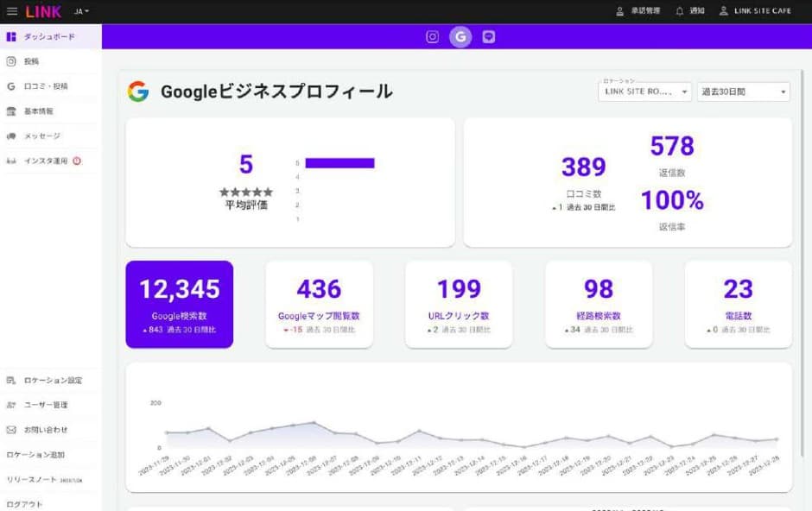812x511 pixels.
Task: Select the 199 URLクリック数 card
Action: click(x=459, y=304)
